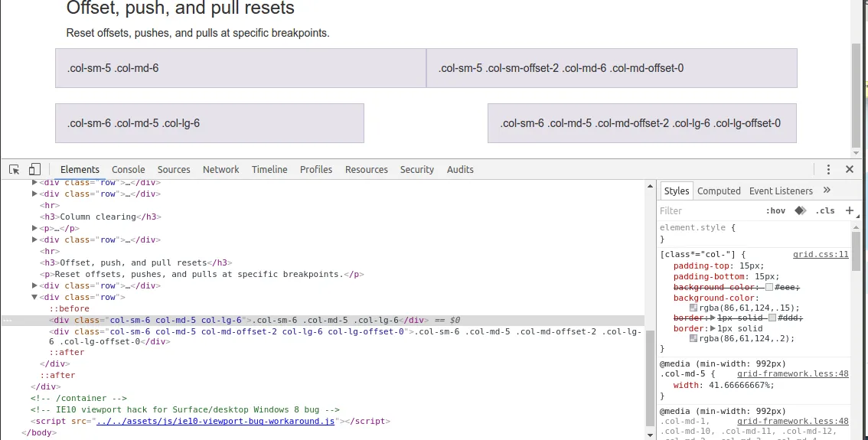Click the #ddd border color swatch
This screenshot has height=440, width=868.
click(772, 318)
